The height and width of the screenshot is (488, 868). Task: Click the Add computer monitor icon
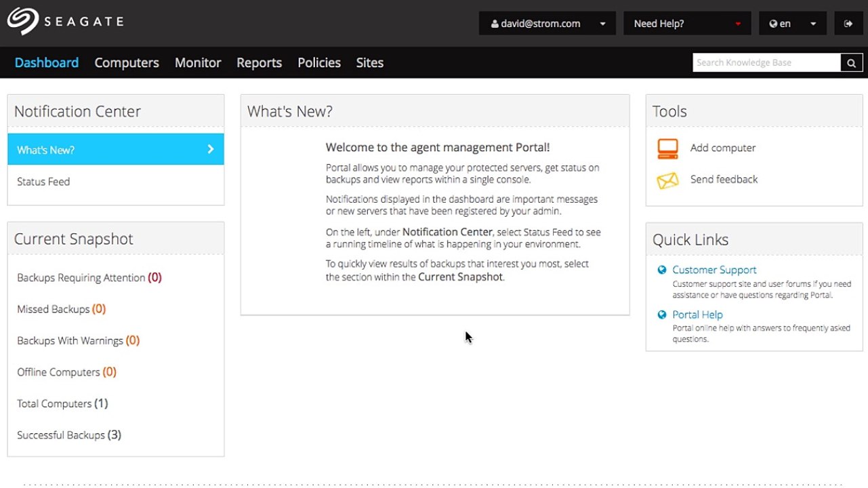coord(667,148)
